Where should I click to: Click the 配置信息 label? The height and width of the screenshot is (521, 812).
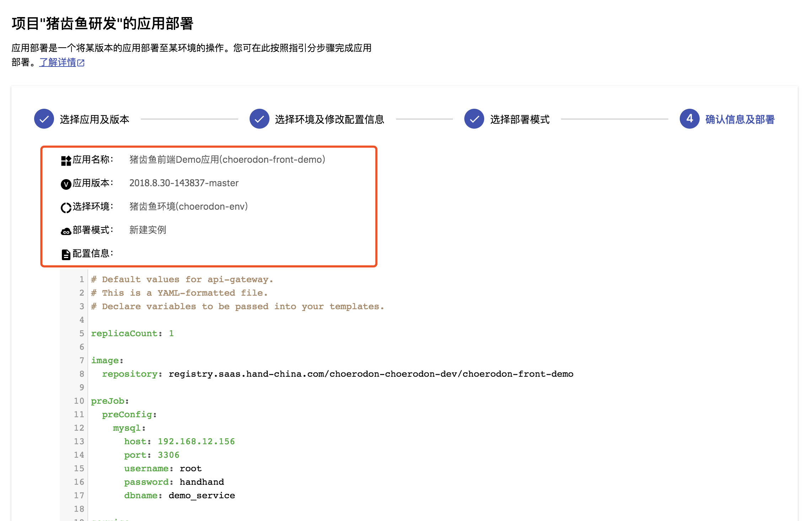[93, 253]
